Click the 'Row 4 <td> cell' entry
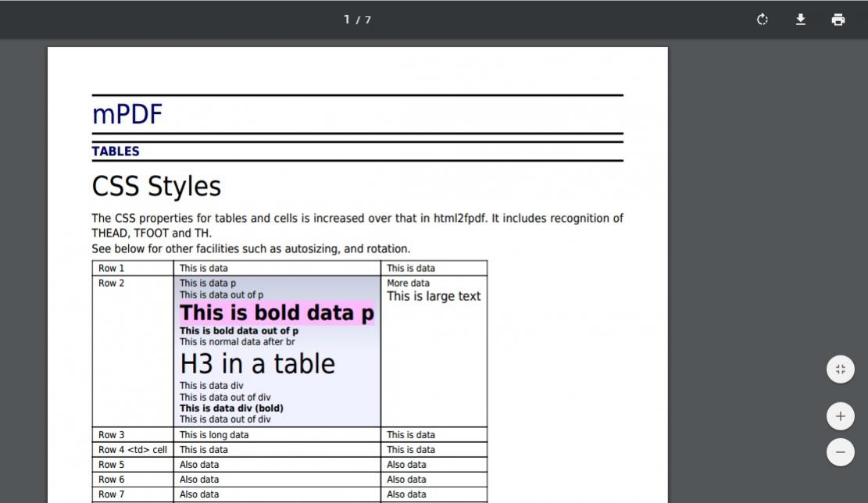This screenshot has height=503, width=868. coord(132,450)
